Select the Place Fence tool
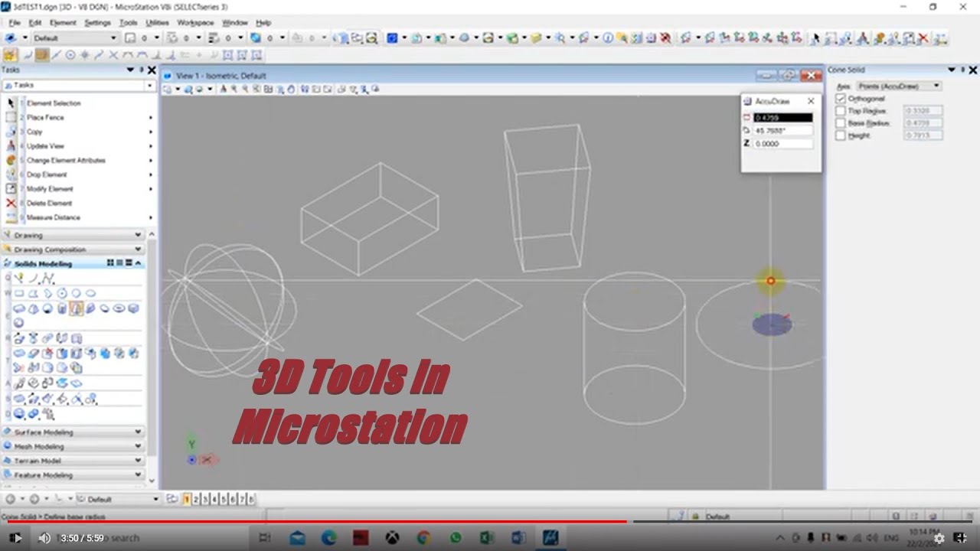 click(45, 118)
